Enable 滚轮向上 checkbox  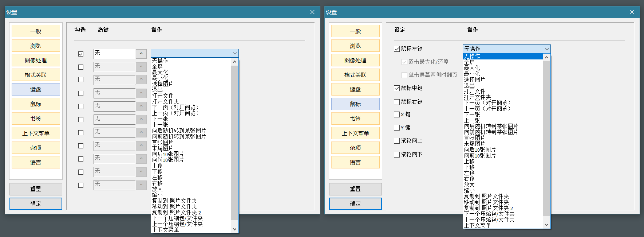[x=397, y=140]
